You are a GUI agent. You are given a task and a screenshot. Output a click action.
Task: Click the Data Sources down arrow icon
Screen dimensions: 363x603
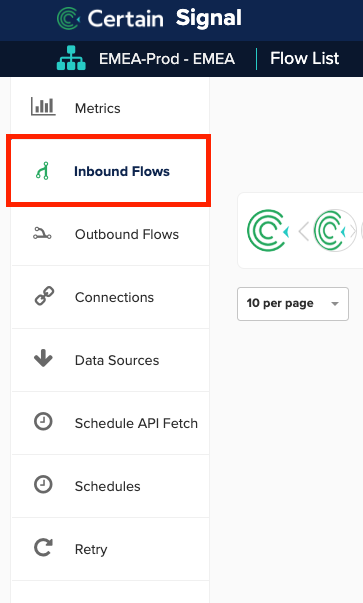(43, 358)
